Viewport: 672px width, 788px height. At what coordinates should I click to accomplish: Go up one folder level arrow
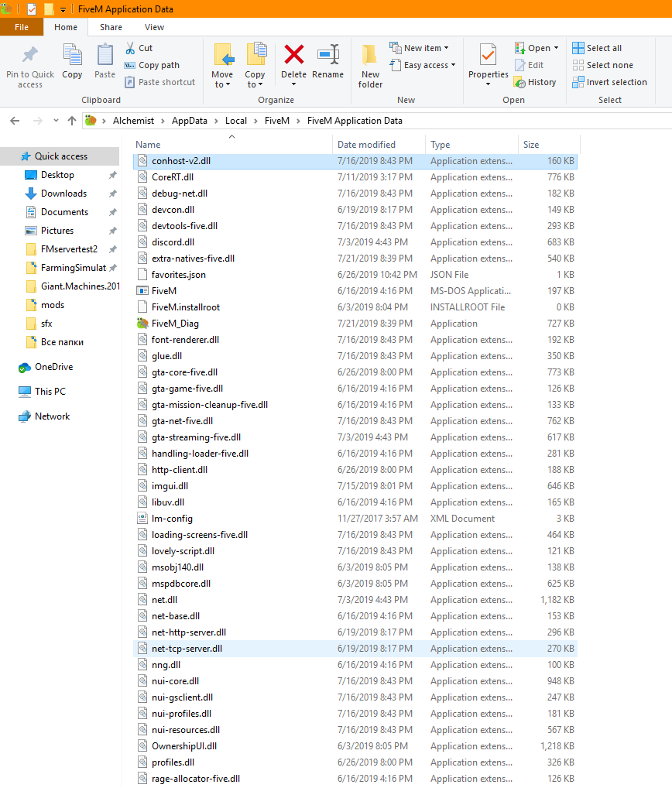pyautogui.click(x=72, y=121)
